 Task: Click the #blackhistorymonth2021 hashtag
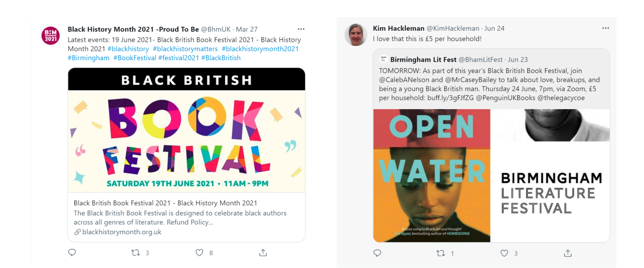point(260,49)
